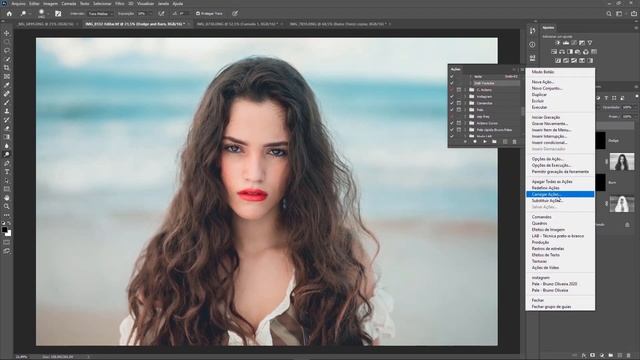
Task: Toggle dialog box for Comandos action set
Action: (459, 103)
